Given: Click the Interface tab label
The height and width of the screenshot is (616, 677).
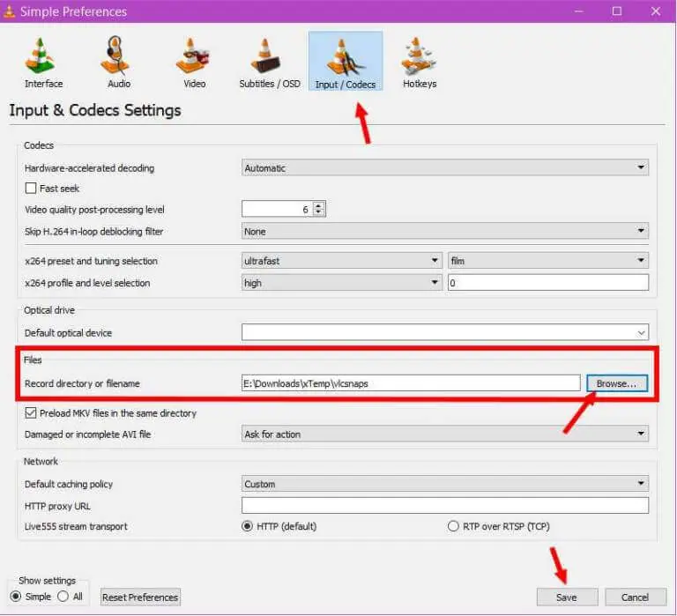Looking at the screenshot, I should (x=43, y=84).
